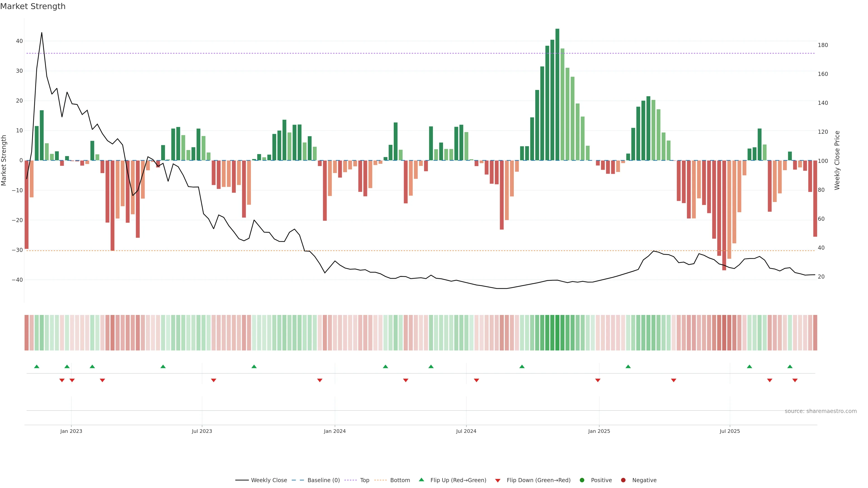Click the dark red Negative legend circle
The image size is (868, 488).
tap(623, 480)
